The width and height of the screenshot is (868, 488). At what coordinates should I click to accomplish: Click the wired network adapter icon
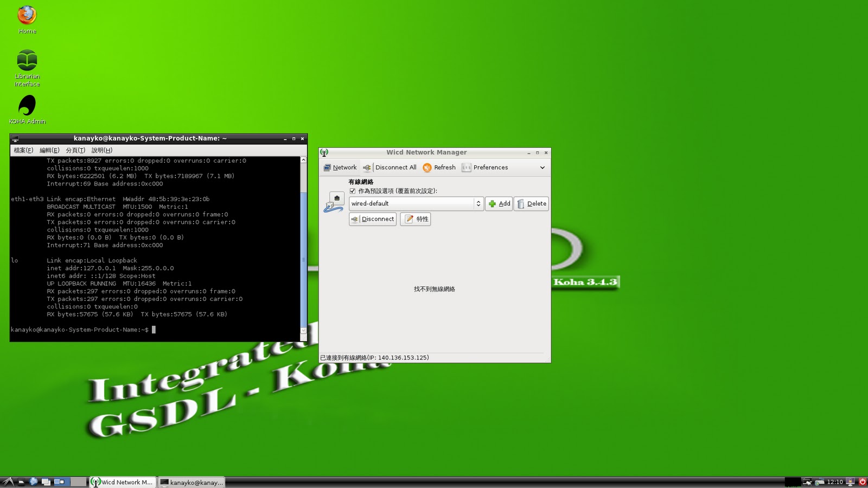(x=334, y=202)
